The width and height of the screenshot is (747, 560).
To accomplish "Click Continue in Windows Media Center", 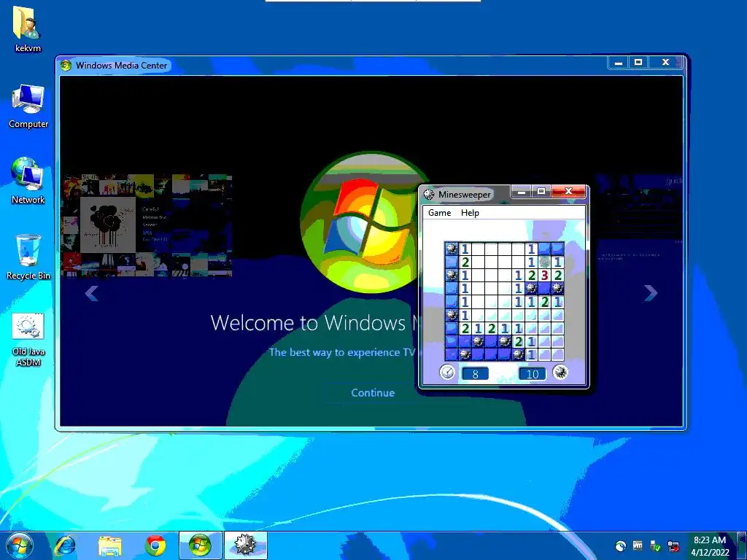I will (373, 393).
